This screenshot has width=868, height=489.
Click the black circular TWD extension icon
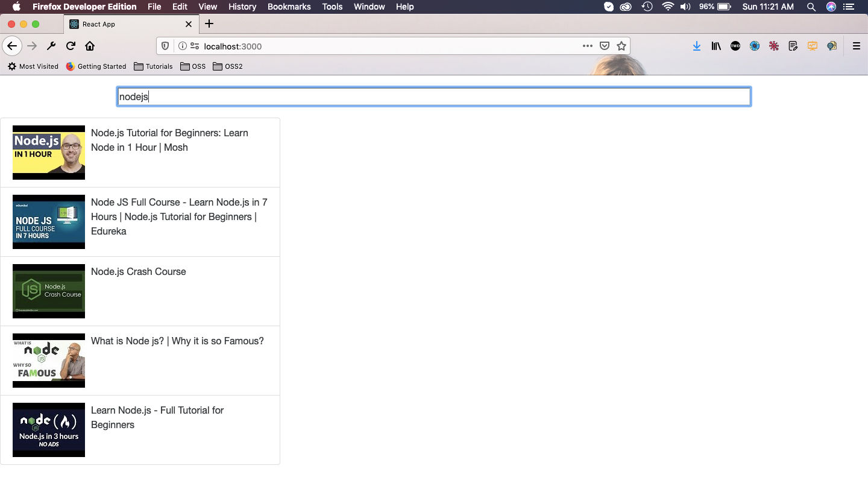735,46
